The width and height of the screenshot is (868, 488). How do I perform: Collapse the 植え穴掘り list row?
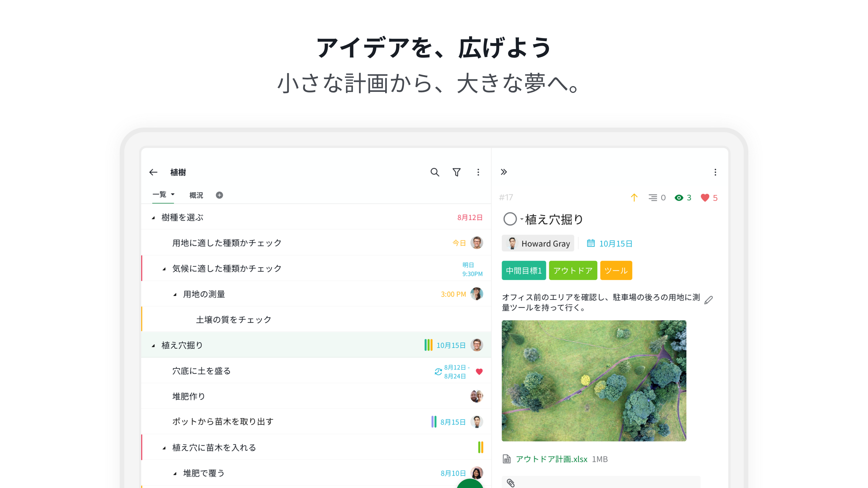[153, 345]
